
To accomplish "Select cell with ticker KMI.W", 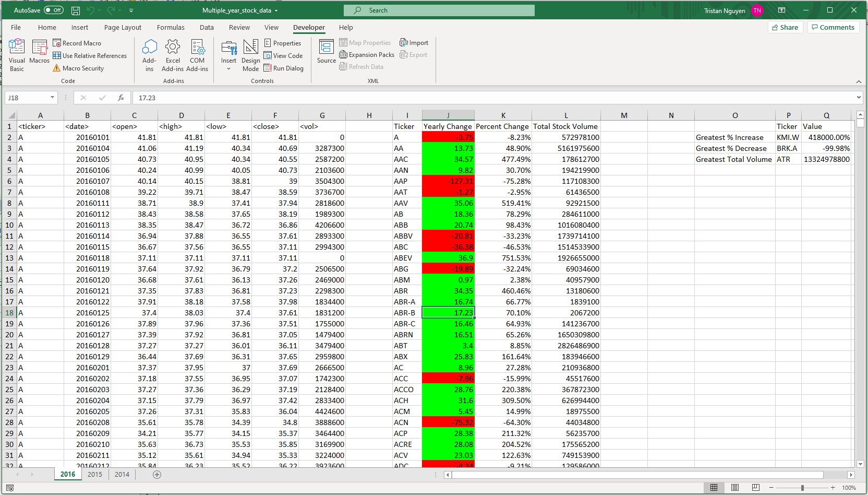I will [788, 137].
